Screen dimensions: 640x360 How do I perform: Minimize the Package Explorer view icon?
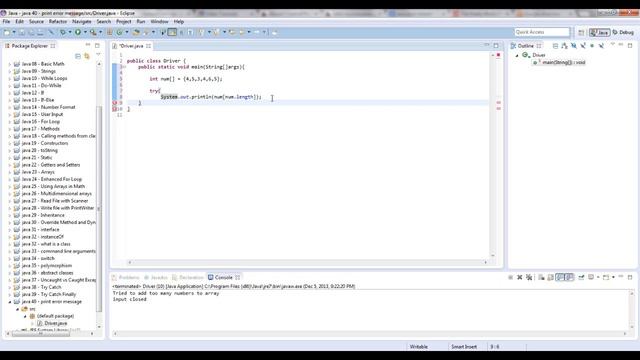[x=88, y=45]
